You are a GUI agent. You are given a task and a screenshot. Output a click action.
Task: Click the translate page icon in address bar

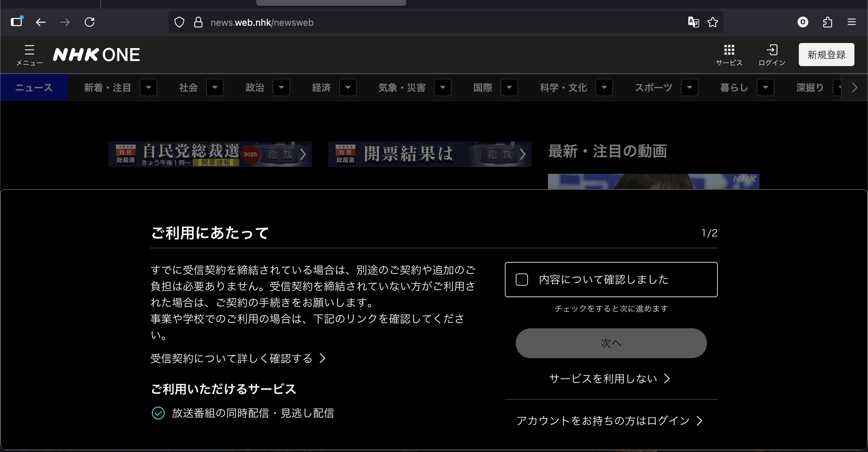[x=693, y=22]
